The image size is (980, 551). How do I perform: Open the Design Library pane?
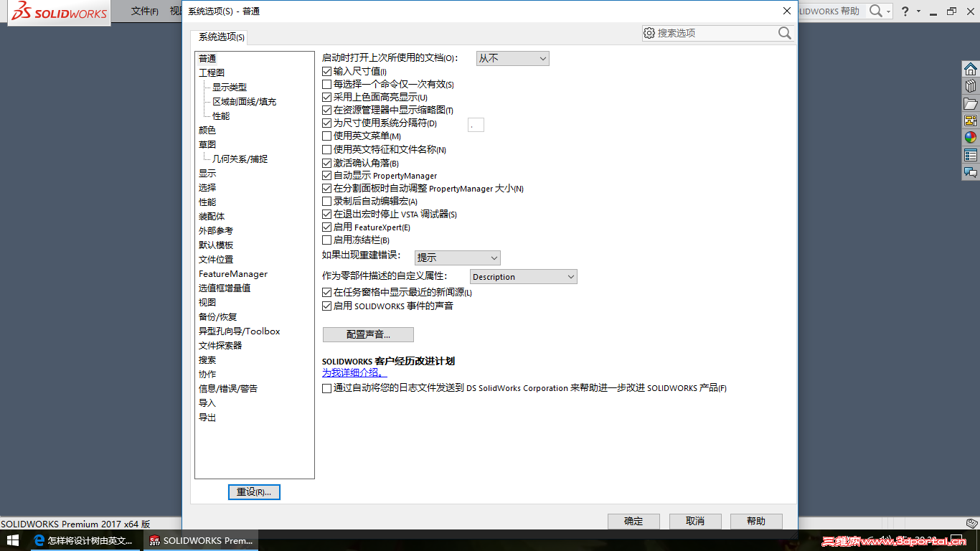971,85
